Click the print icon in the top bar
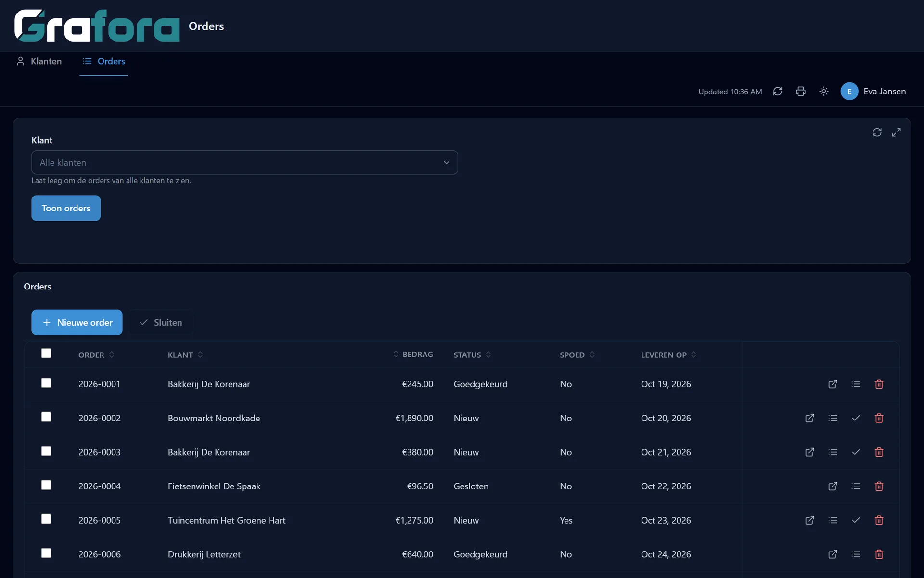Screen dimensions: 924x578 (801, 92)
